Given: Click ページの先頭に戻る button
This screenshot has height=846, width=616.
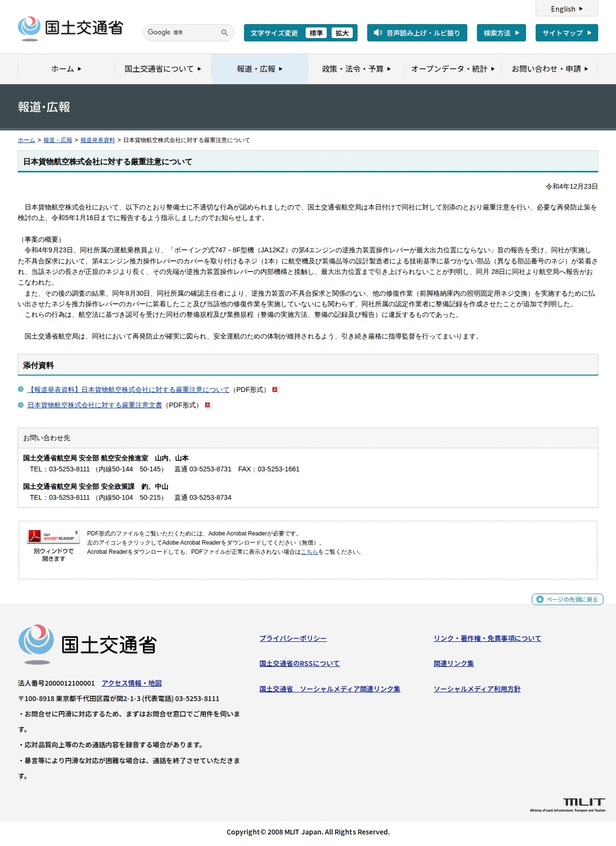Looking at the screenshot, I should pos(567,599).
